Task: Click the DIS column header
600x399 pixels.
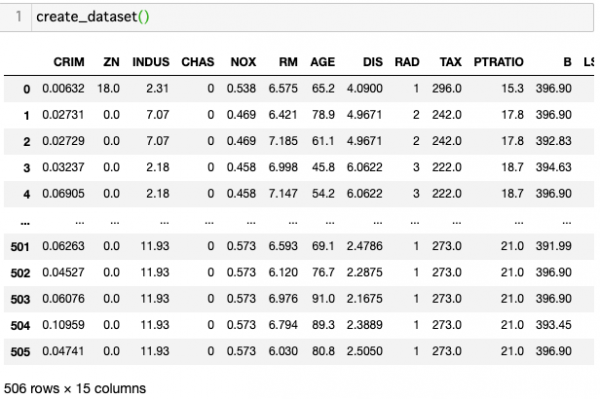Action: click(x=373, y=62)
